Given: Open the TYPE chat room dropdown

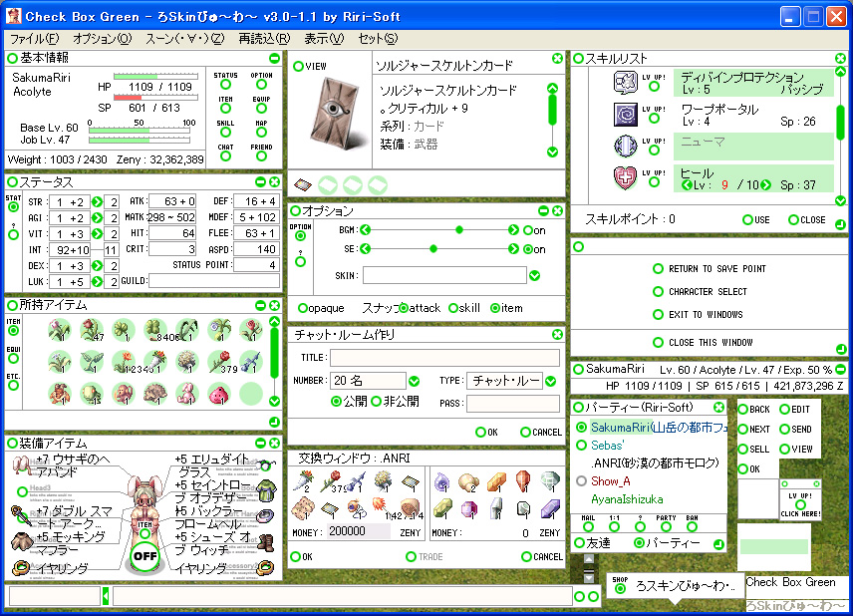Looking at the screenshot, I should pos(550,381).
